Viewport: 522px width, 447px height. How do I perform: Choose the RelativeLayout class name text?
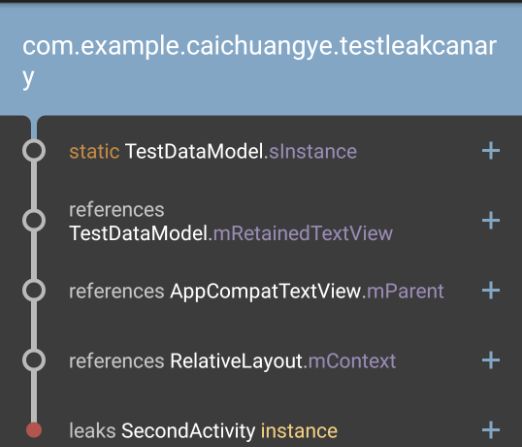(236, 361)
